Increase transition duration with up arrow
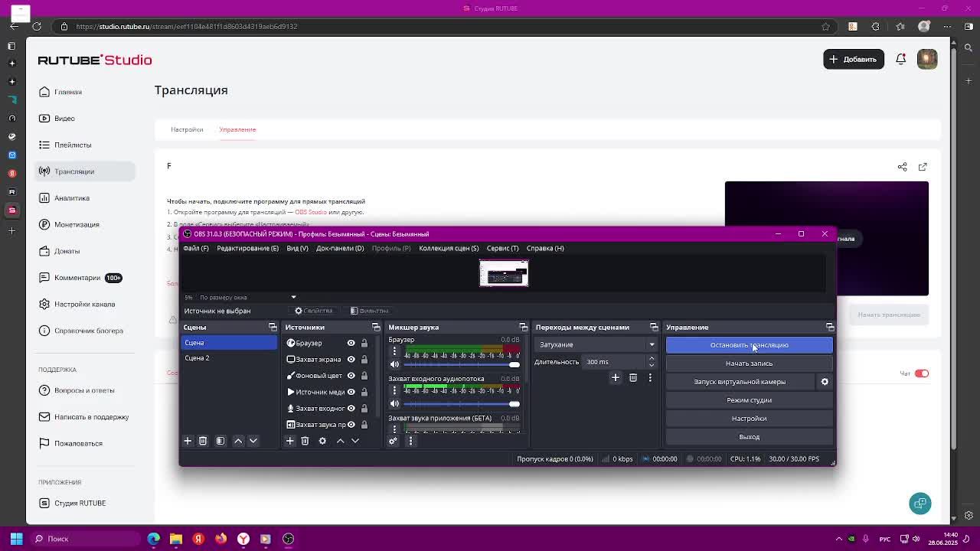 click(x=652, y=359)
